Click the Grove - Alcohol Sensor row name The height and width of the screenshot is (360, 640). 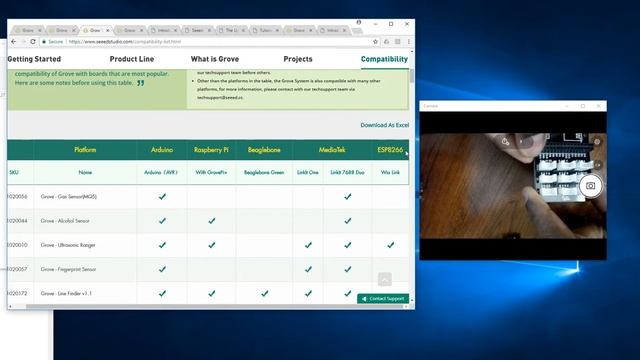tap(65, 221)
